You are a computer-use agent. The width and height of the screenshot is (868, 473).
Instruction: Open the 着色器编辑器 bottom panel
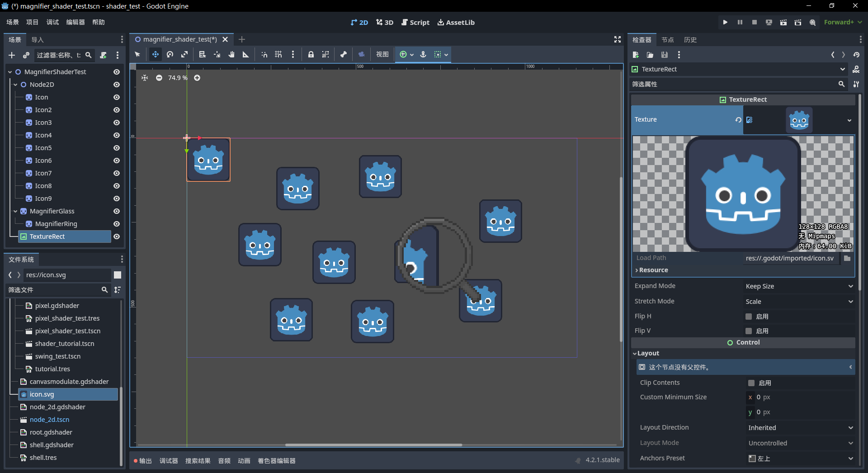(x=277, y=461)
